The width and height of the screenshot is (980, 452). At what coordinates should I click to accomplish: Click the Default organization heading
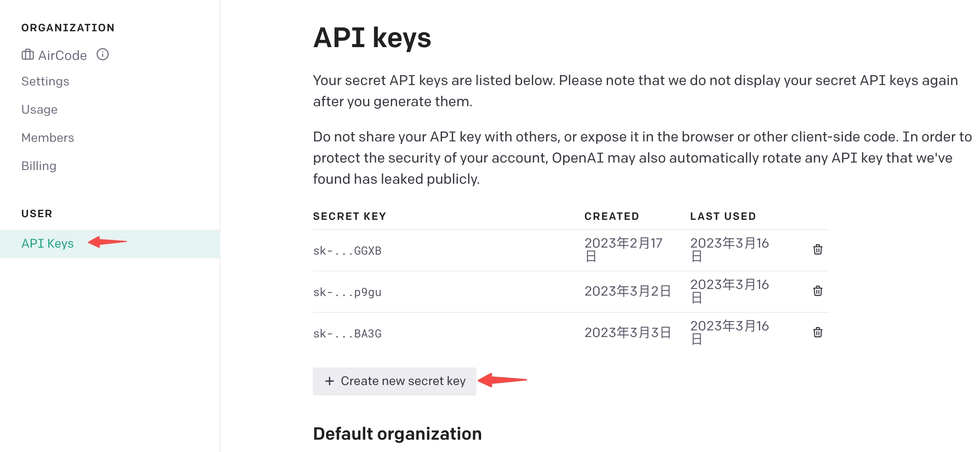(397, 434)
